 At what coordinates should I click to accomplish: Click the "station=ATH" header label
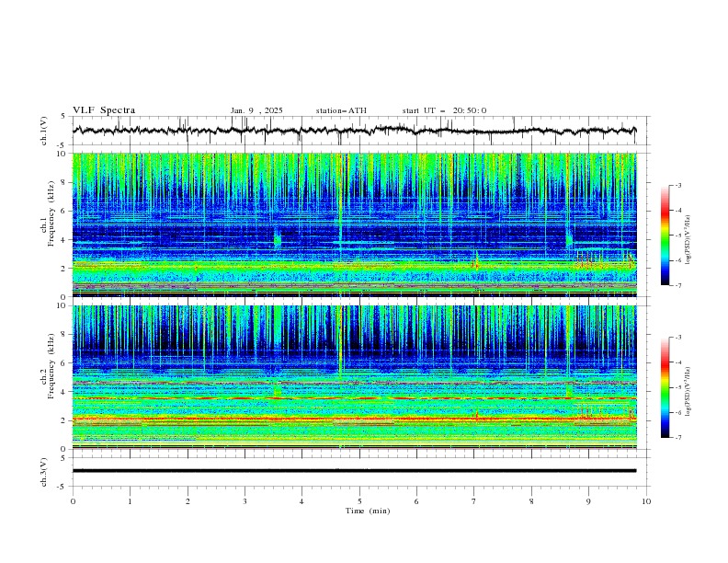pyautogui.click(x=341, y=110)
